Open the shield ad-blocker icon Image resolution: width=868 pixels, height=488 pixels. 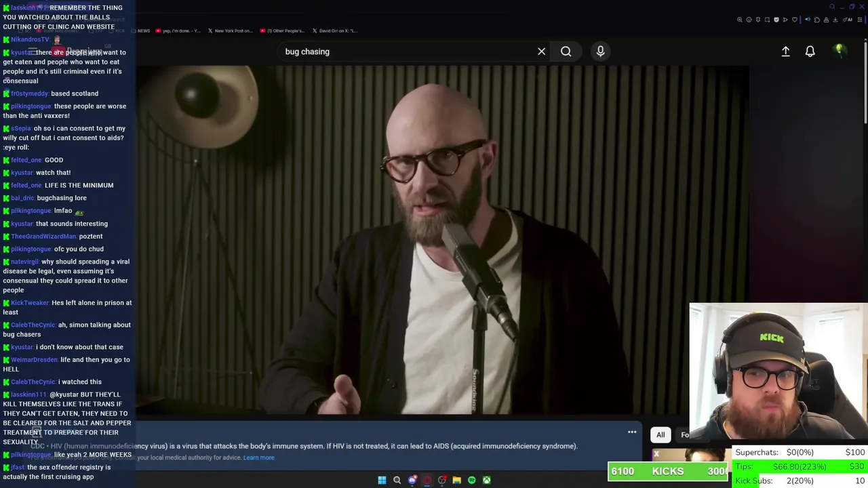click(x=776, y=20)
